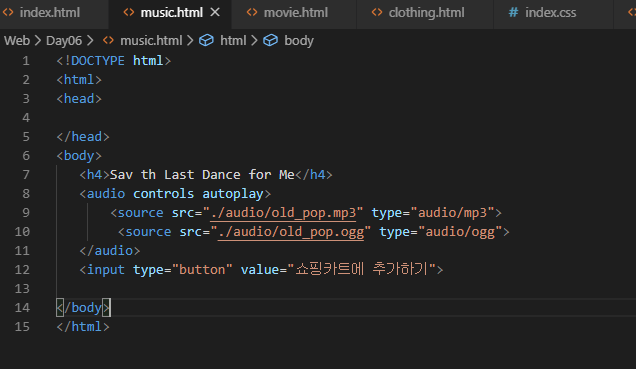Viewport: 636px width, 369px height.
Task: Click the html breadcrumb cube icon
Action: tap(206, 41)
